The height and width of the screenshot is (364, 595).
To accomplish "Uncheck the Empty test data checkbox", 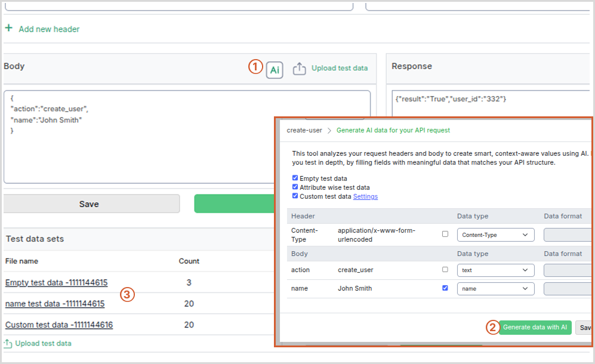I will 295,177.
